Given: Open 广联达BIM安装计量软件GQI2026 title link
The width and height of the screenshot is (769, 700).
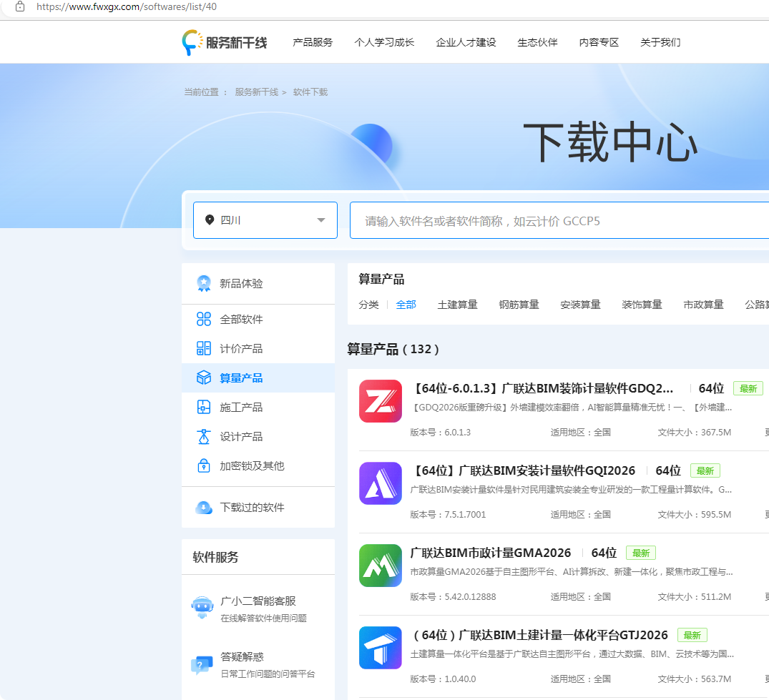Looking at the screenshot, I should pyautogui.click(x=522, y=470).
